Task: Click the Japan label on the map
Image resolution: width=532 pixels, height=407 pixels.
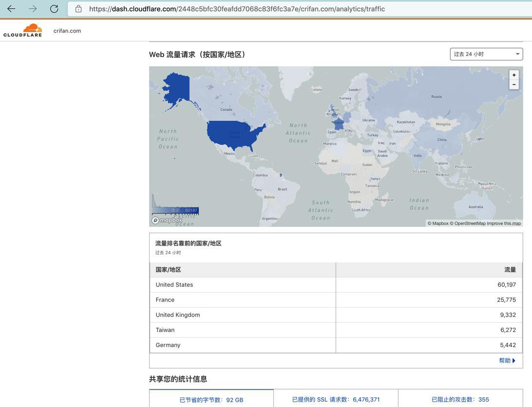Action: 480,139
